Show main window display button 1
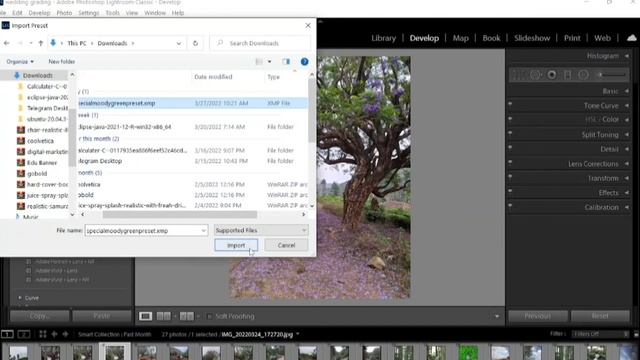 (7, 334)
